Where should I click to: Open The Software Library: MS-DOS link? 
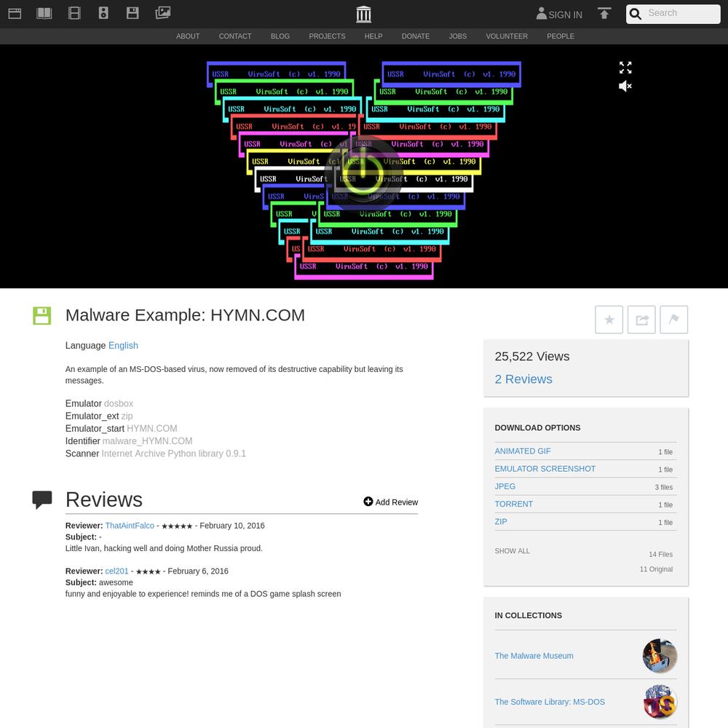pos(550,702)
